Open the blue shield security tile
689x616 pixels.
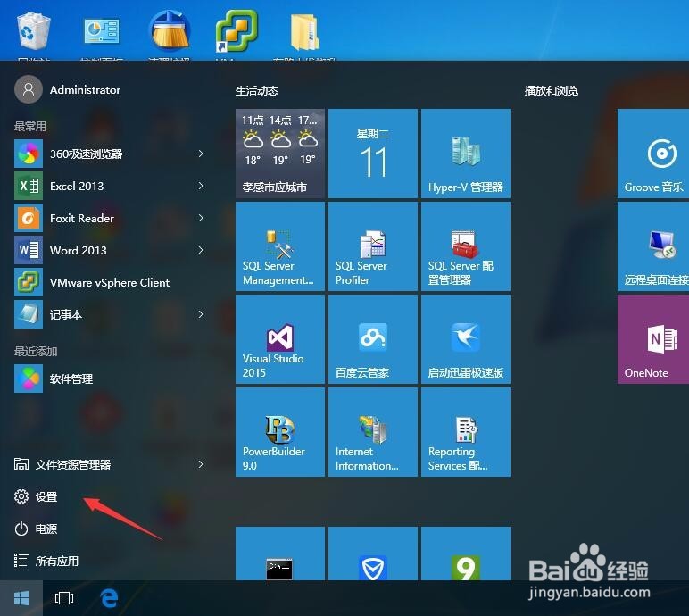373,554
